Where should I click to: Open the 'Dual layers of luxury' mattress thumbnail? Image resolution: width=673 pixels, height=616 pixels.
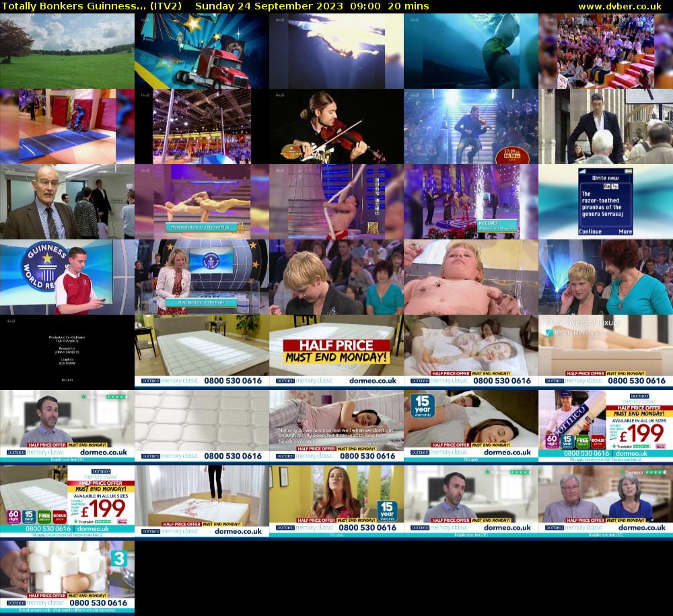606,352
